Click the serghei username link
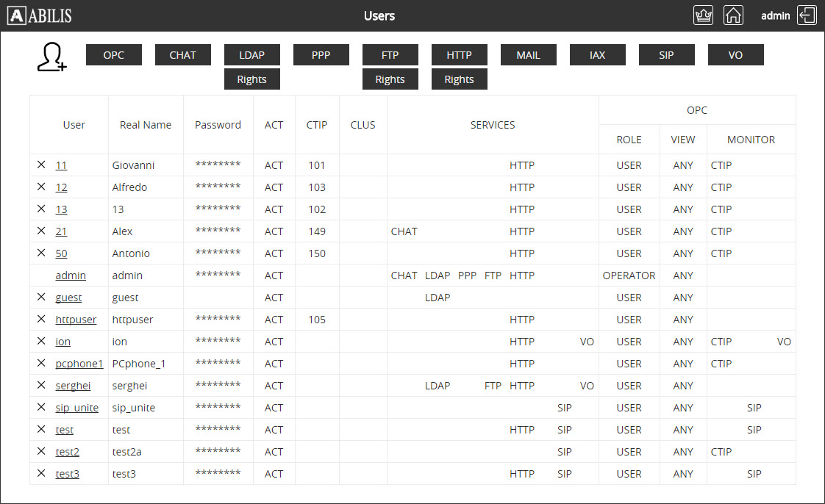 [x=73, y=386]
